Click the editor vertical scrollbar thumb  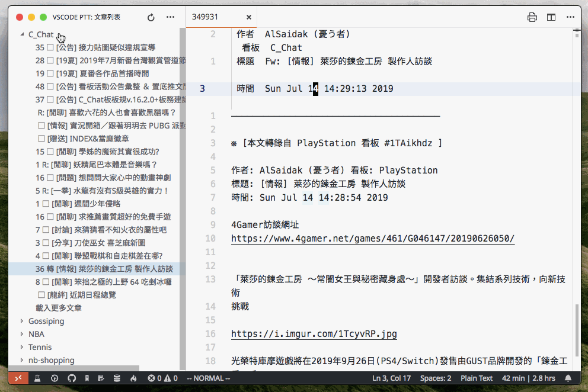577,330
